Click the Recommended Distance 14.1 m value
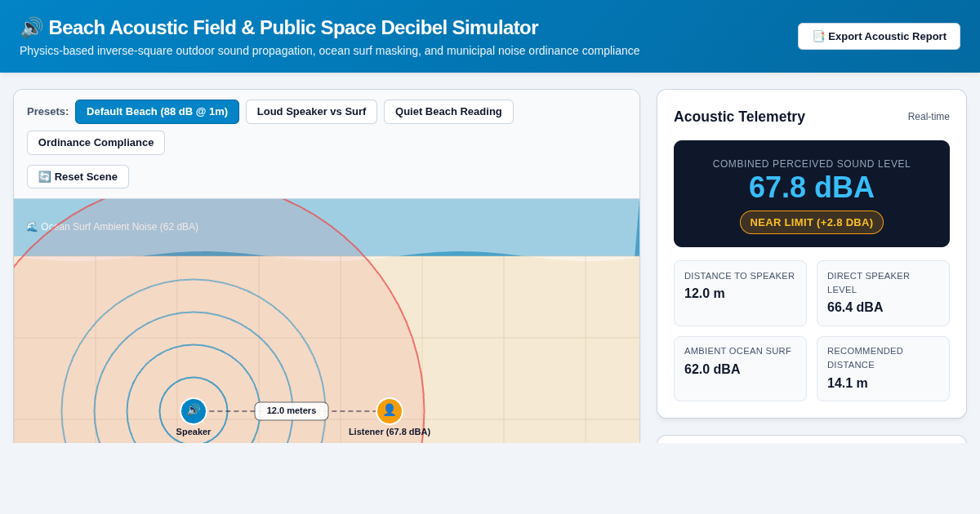 click(848, 383)
